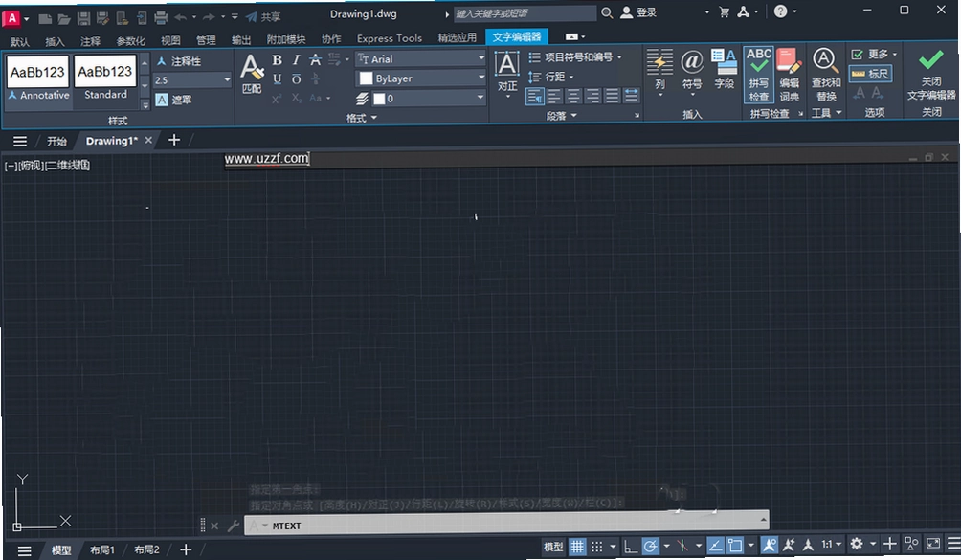Click the Distribute paragraph icon
Screen dimensions: 961x560
pos(632,96)
